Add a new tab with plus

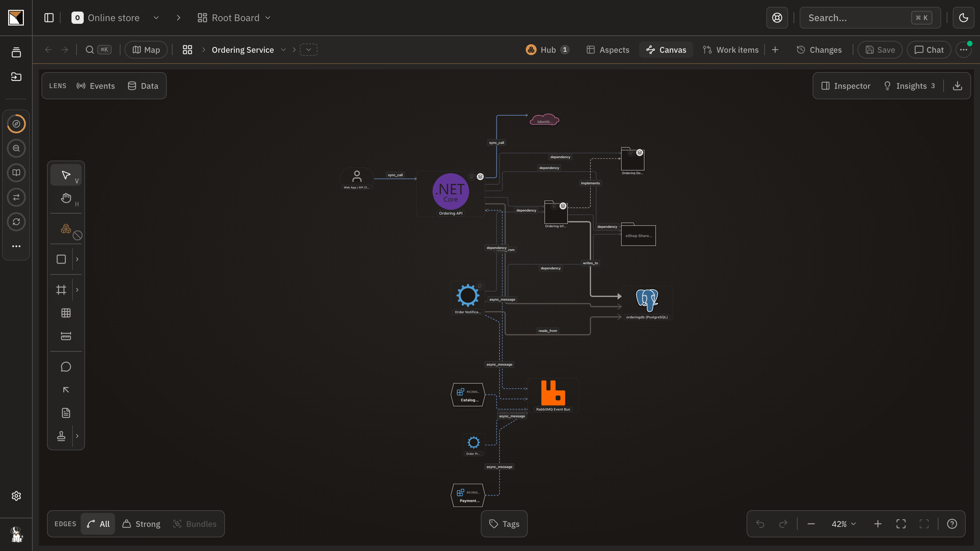coord(775,50)
